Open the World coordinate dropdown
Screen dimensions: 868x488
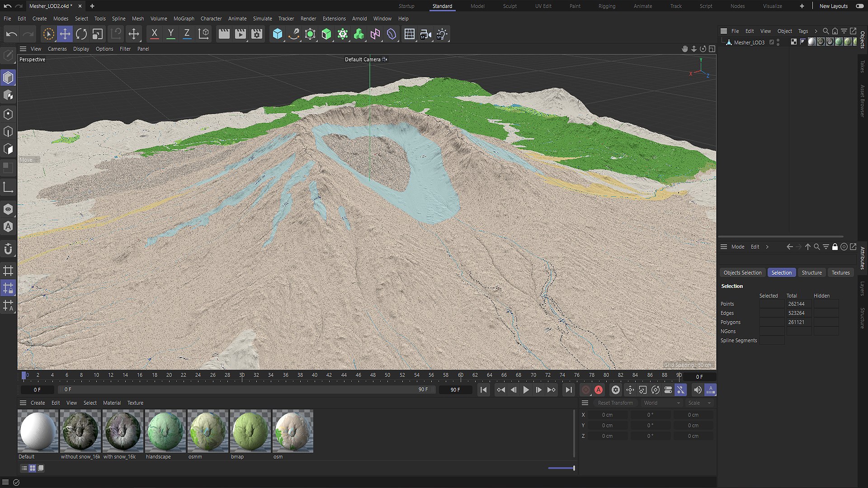(x=661, y=403)
